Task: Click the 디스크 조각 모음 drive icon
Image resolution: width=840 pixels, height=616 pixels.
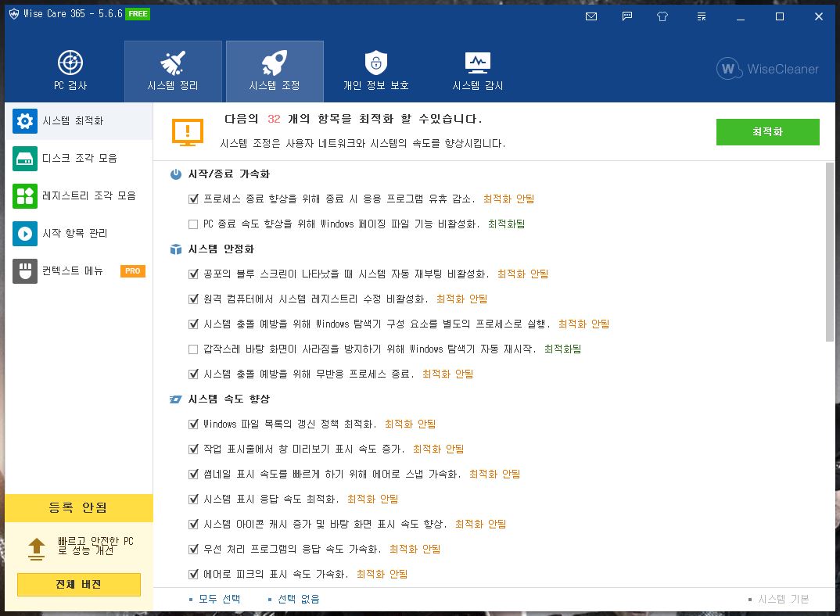Action: tap(25, 159)
